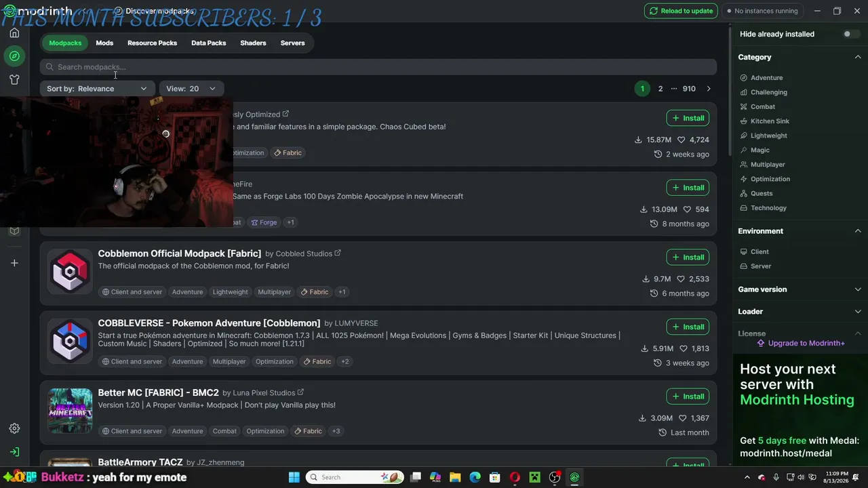Click the COBBLEVERSE modpack icon
The height and width of the screenshot is (488, 868).
(70, 341)
